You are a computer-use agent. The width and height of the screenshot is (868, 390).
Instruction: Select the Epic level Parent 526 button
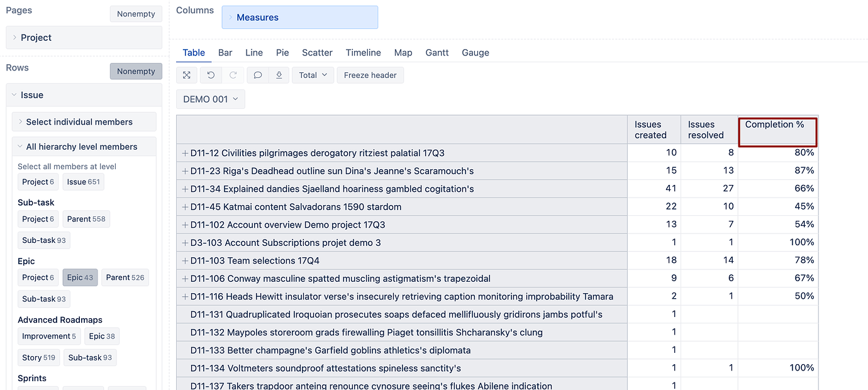[x=125, y=277]
